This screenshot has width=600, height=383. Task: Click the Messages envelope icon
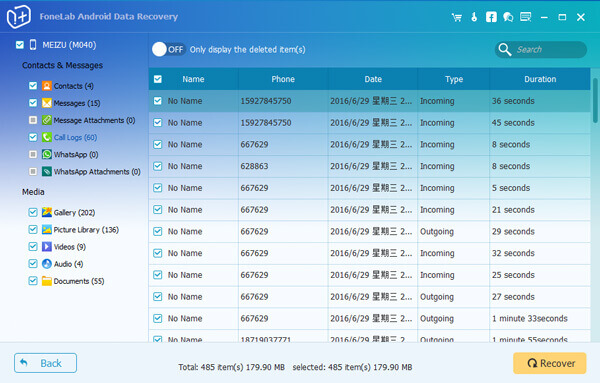coord(47,103)
